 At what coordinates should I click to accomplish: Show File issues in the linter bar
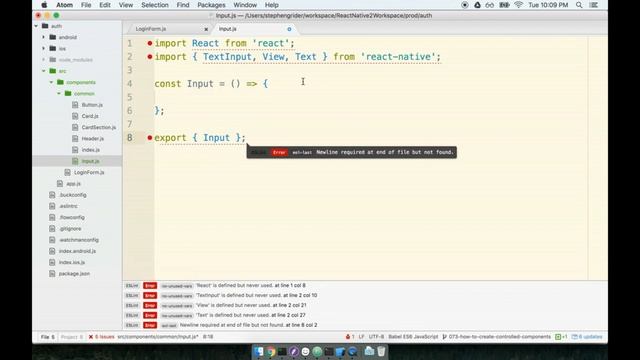click(x=47, y=337)
